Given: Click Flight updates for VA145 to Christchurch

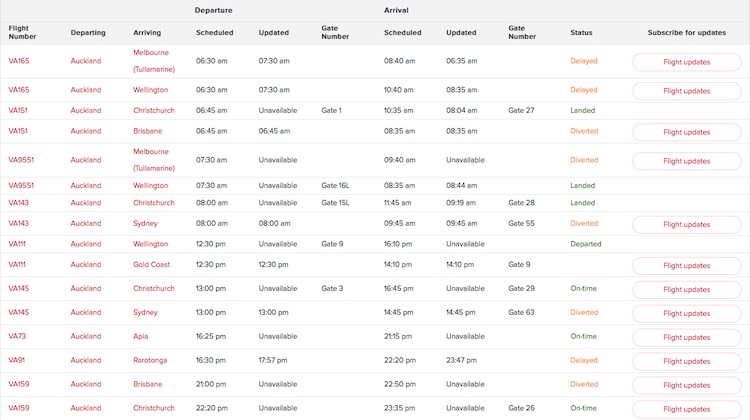Looking at the screenshot, I should point(686,289).
